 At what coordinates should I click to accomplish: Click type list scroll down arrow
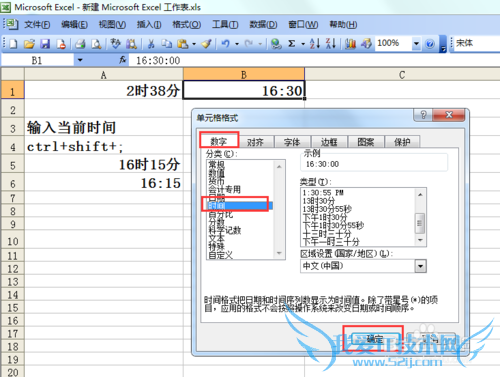(x=420, y=240)
